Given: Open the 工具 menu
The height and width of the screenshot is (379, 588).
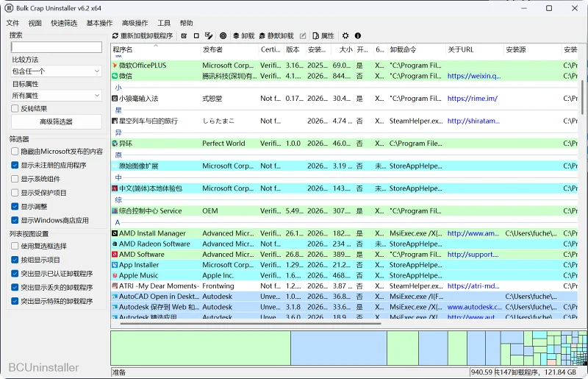Looking at the screenshot, I should [x=163, y=24].
